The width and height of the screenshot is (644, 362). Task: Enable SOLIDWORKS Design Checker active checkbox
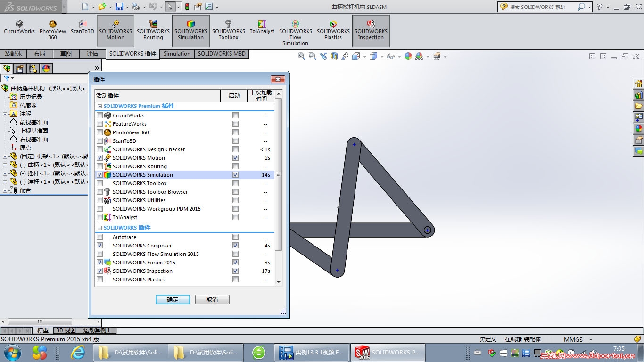pyautogui.click(x=99, y=149)
